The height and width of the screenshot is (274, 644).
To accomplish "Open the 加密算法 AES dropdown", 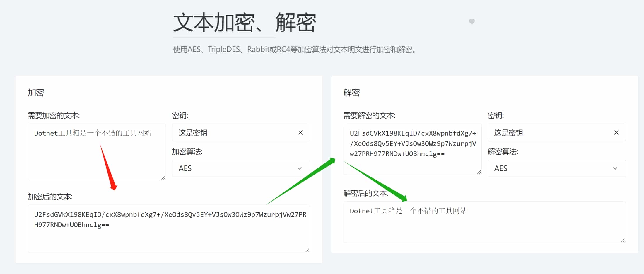I will tap(240, 168).
